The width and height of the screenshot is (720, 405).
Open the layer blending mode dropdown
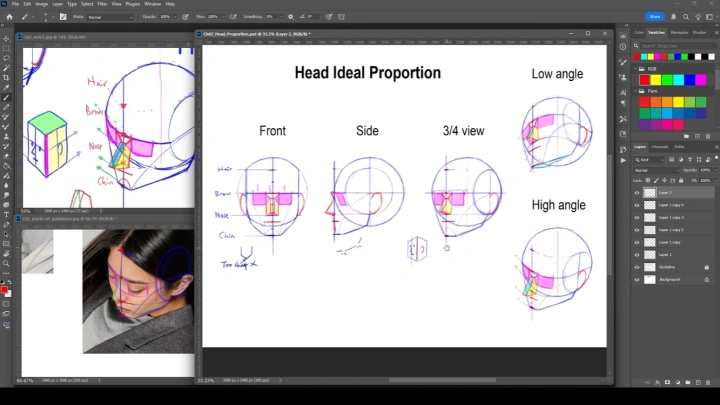pyautogui.click(x=662, y=170)
